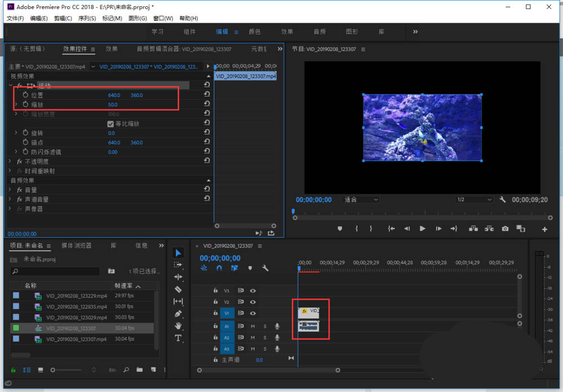The width and height of the screenshot is (563, 392).
Task: Open the 适合 zoom level dropdown
Action: (360, 199)
